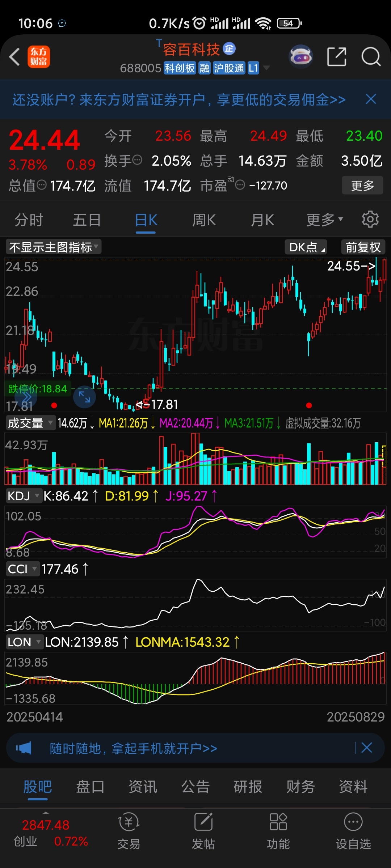Tap the megaphone announcement icon

(24, 748)
